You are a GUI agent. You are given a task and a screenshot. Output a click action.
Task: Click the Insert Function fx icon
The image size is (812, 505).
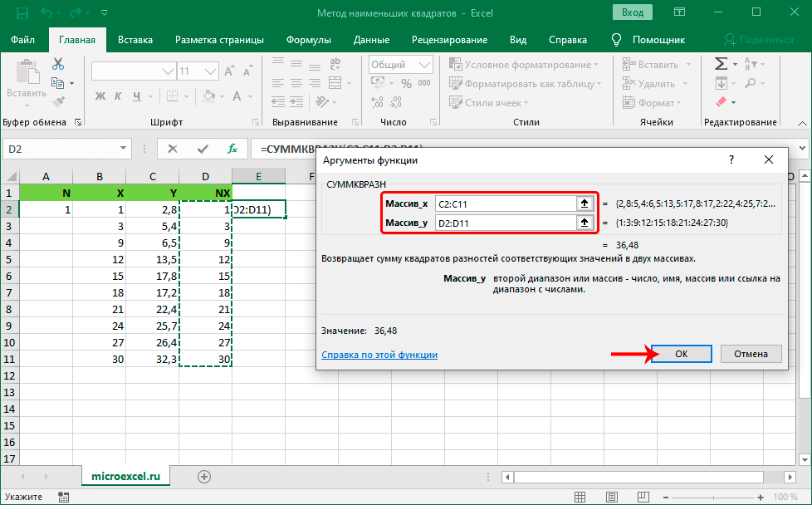[x=234, y=149]
